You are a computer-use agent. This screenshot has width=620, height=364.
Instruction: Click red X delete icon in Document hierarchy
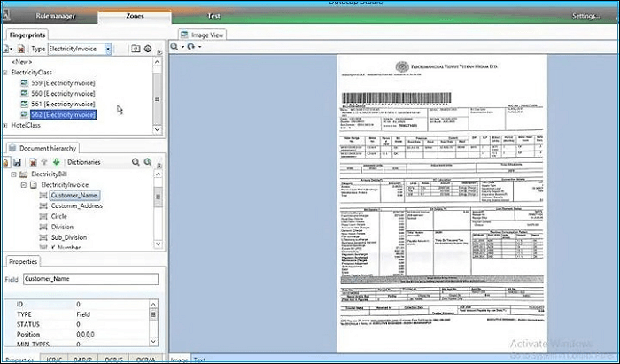pos(34,162)
